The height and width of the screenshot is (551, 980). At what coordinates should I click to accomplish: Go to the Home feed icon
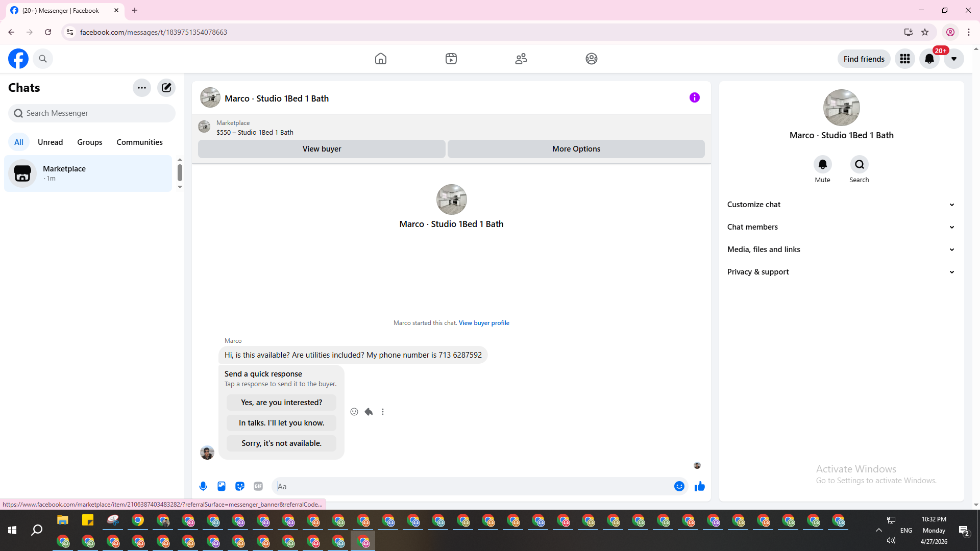(381, 59)
